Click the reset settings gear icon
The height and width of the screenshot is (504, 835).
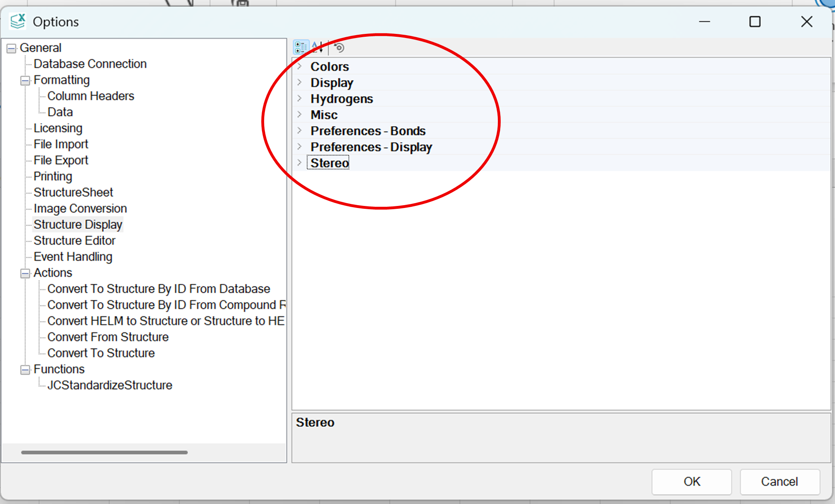tap(339, 48)
